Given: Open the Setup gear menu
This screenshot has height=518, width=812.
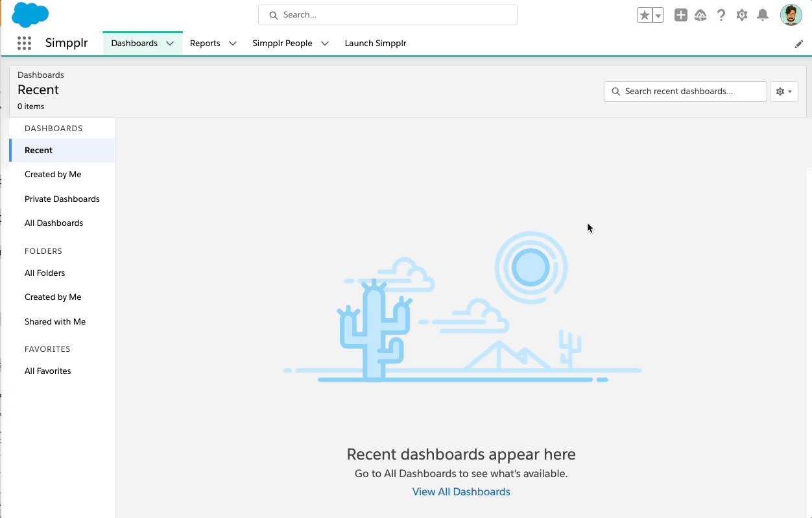Looking at the screenshot, I should (x=741, y=14).
